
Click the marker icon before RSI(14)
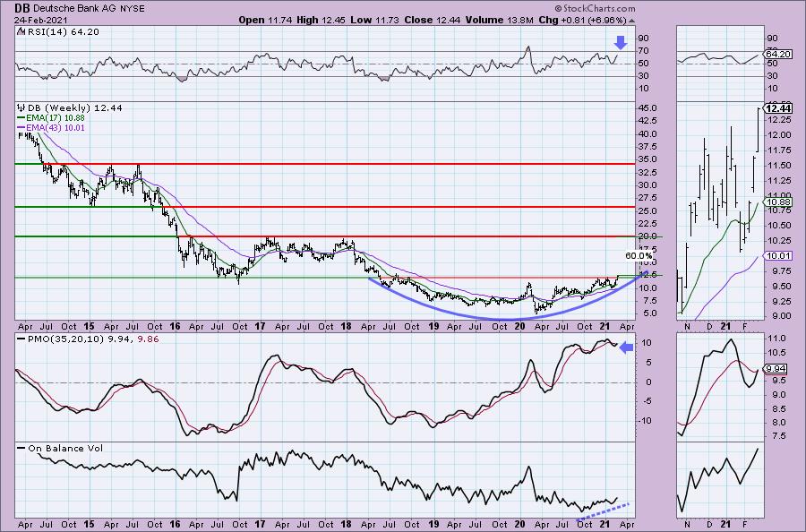click(21, 31)
